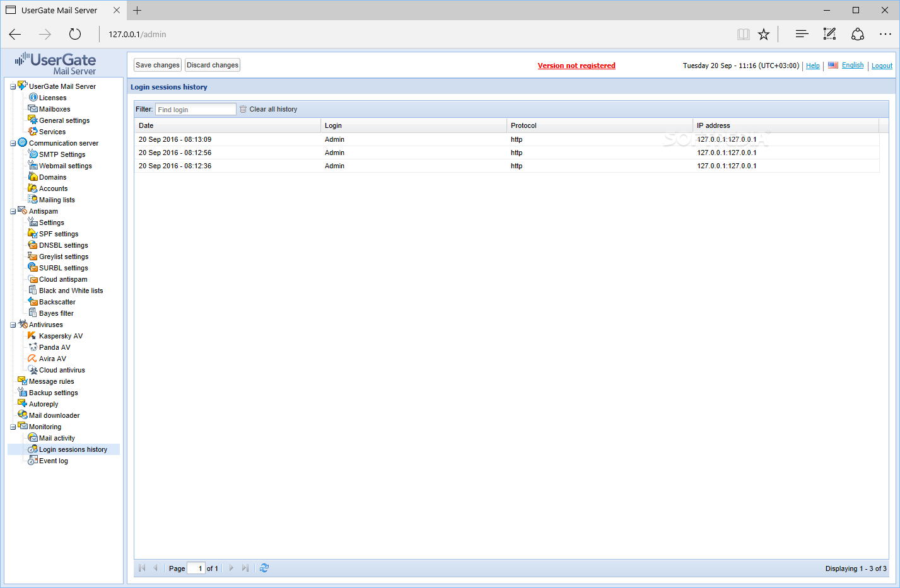This screenshot has height=588, width=900.
Task: Collapse the Antiviruses tree node
Action: (x=13, y=325)
